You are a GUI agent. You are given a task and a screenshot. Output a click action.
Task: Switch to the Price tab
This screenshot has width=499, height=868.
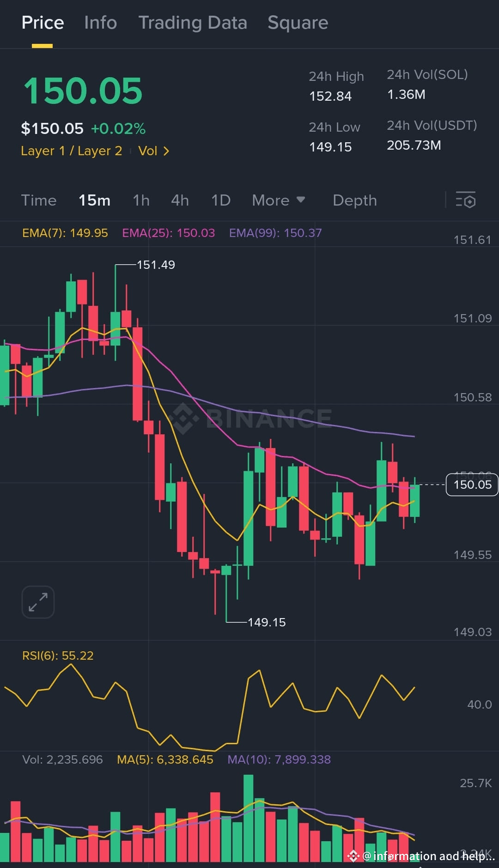43,23
